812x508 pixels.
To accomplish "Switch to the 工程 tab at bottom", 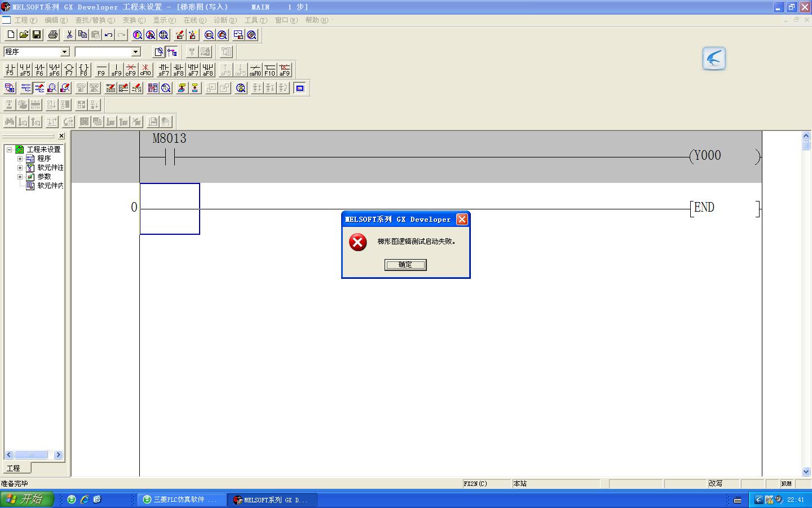I will point(14,468).
